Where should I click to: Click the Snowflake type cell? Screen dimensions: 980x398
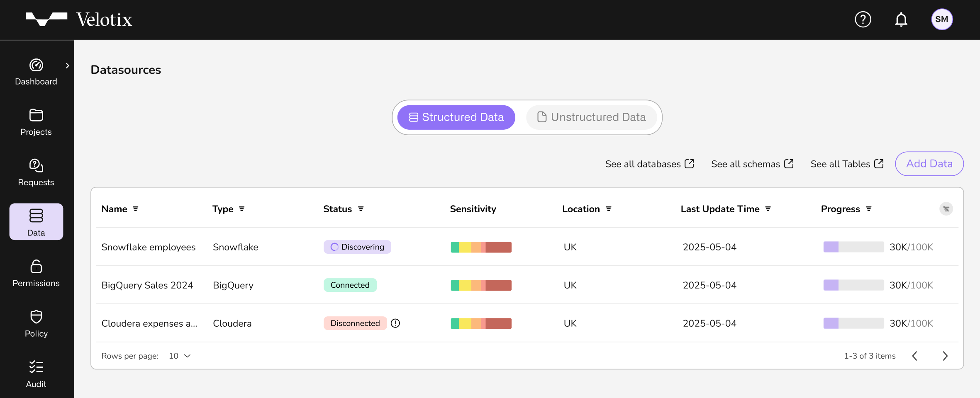click(x=235, y=247)
